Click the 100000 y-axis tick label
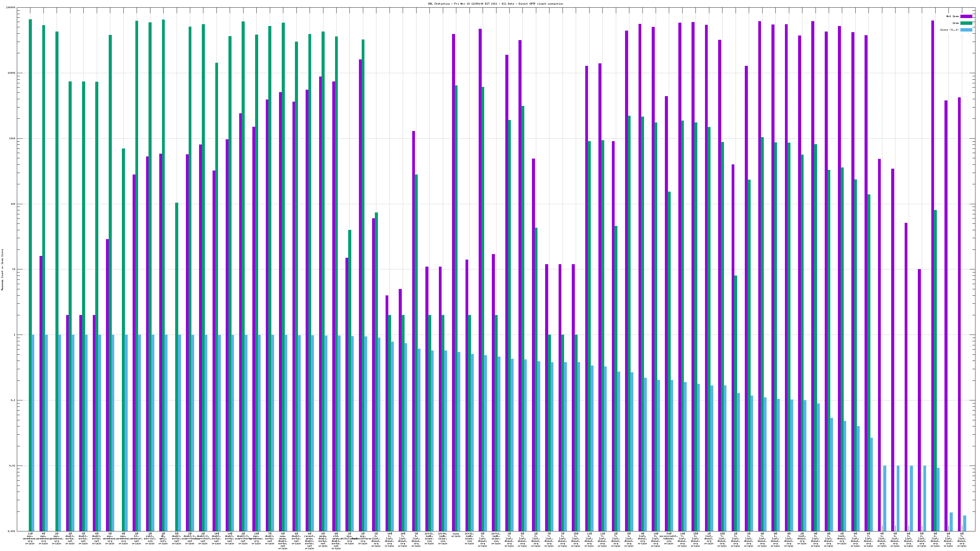This screenshot has height=551, width=980. pos(11,8)
